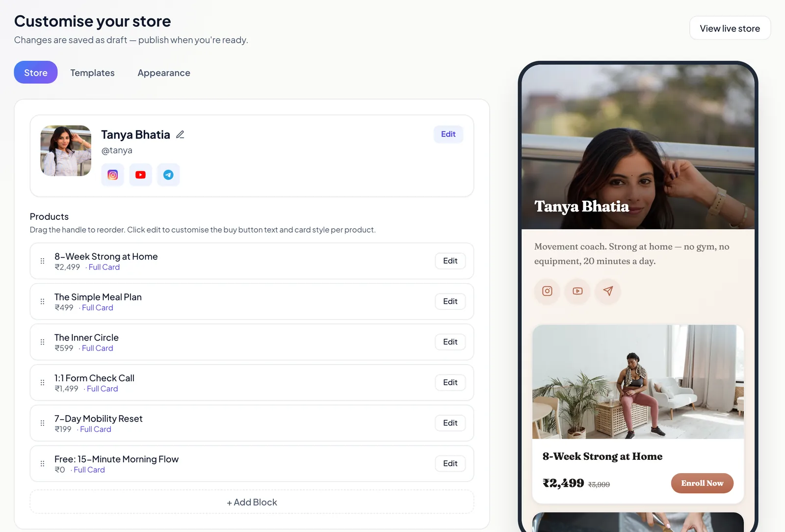Open the Instagram social link icon
Screen dimensions: 785x532
112,175
